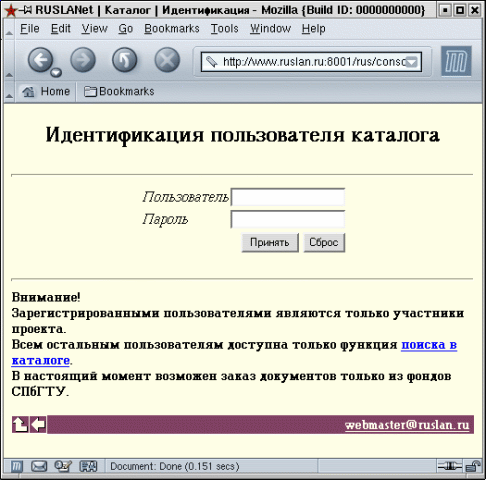The image size is (486, 480).
Task: Open the View menu
Action: [95, 29]
